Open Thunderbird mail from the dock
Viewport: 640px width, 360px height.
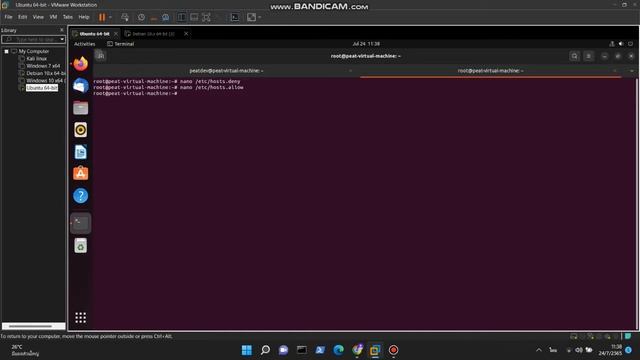80,86
